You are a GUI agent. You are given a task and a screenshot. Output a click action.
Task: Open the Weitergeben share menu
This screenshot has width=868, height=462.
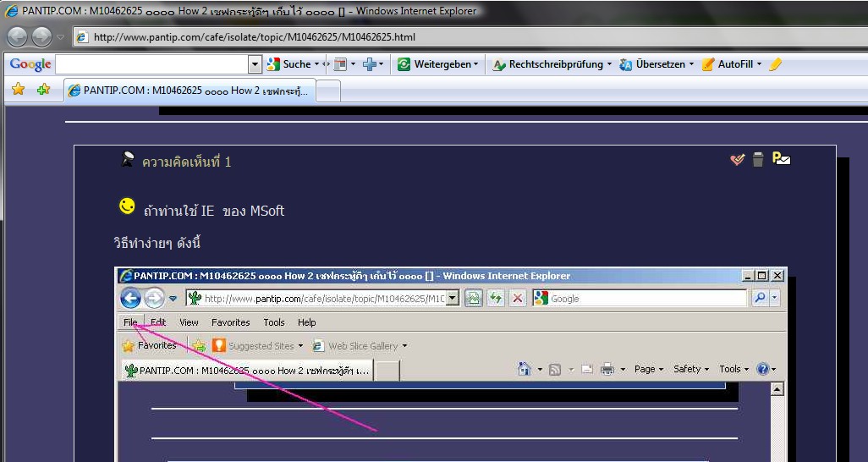coord(438,64)
